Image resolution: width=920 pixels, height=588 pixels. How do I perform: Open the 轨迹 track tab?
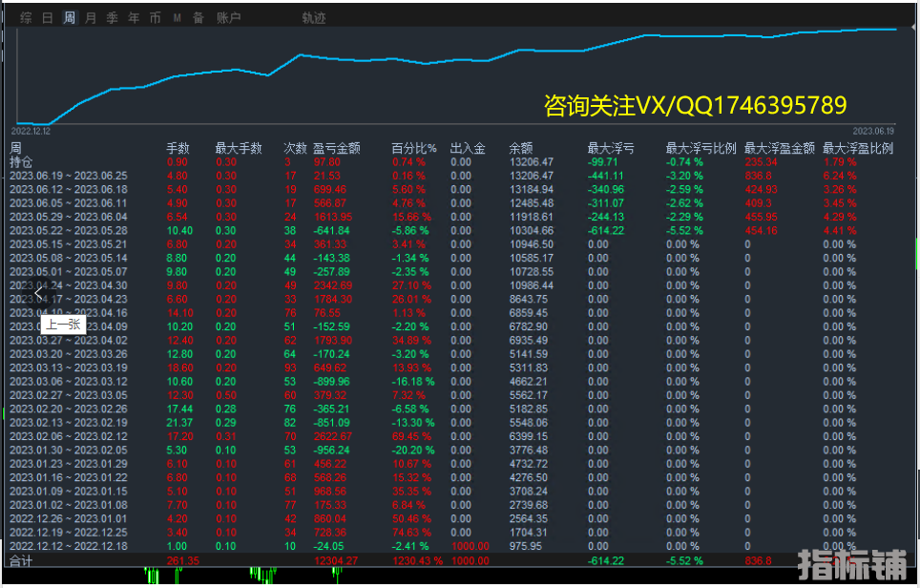313,18
